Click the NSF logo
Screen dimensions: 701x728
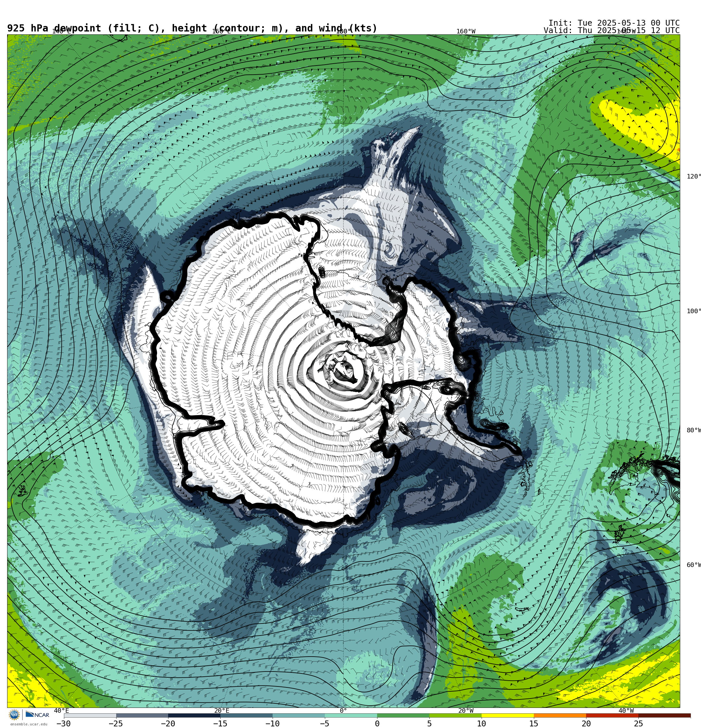(14, 714)
